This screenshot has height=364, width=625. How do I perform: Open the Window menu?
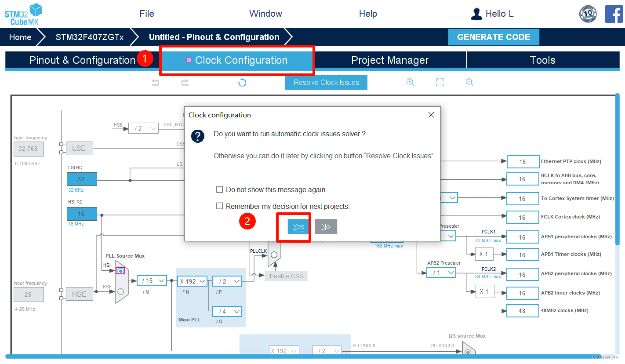click(265, 14)
